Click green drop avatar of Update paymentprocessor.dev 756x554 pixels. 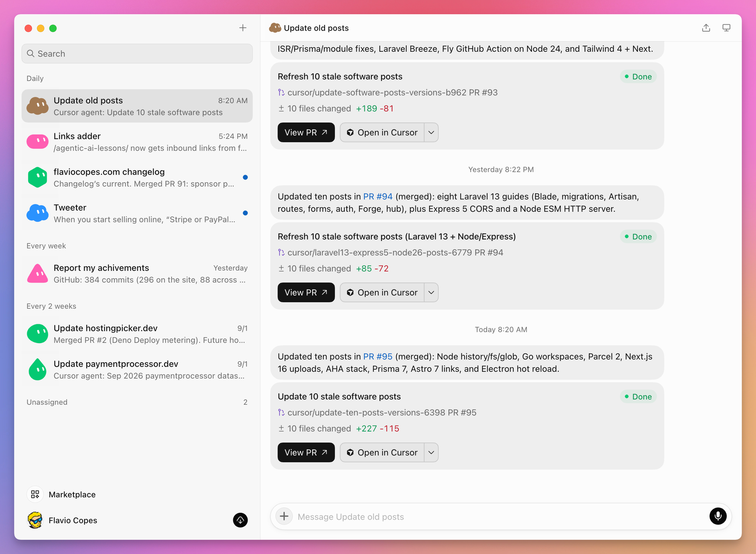pyautogui.click(x=37, y=369)
